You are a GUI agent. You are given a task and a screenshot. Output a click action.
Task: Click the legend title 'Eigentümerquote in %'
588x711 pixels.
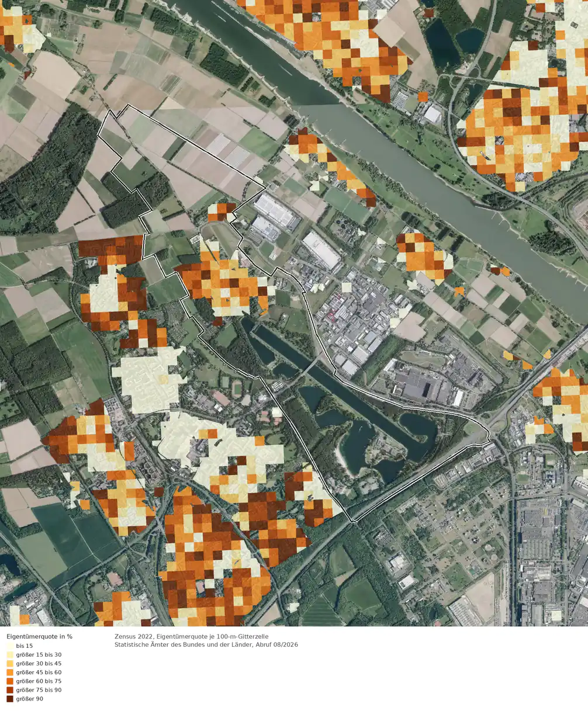(x=39, y=636)
